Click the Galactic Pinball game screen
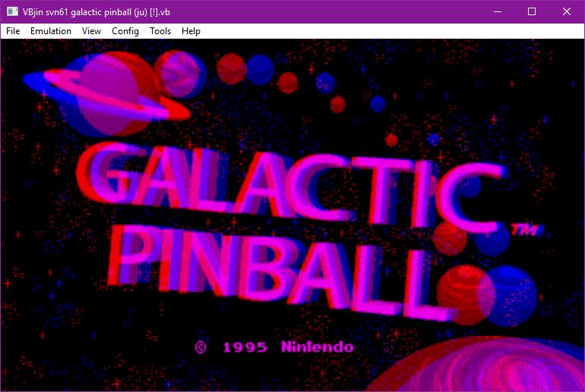The image size is (585, 392). [x=292, y=215]
